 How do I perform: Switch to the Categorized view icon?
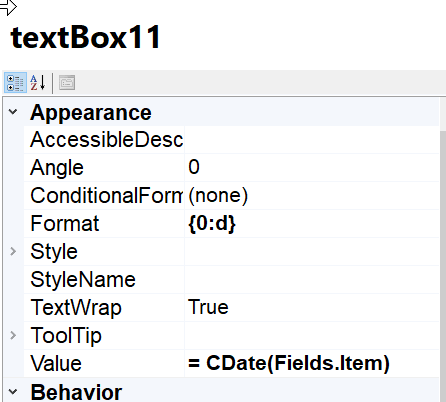click(x=15, y=83)
